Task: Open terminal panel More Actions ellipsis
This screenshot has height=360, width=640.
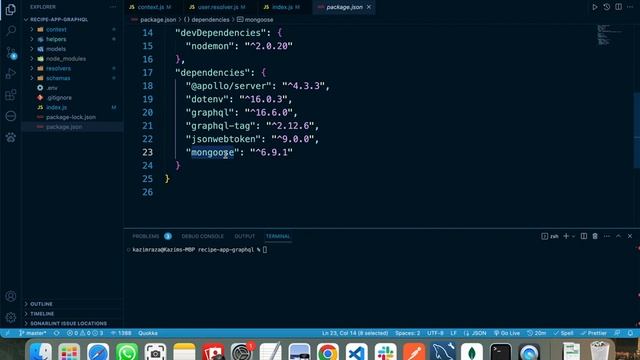Action: coord(607,236)
